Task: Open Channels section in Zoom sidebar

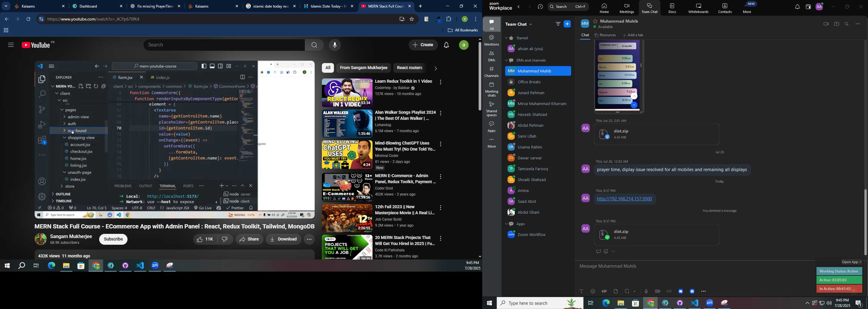Action: coord(492,72)
